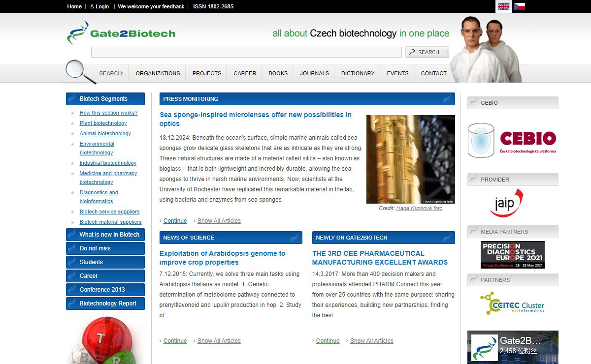Viewport: 591px width, 364px height.
Task: Open the Precision Diagnostics Europe 2021 banner
Action: click(x=513, y=255)
